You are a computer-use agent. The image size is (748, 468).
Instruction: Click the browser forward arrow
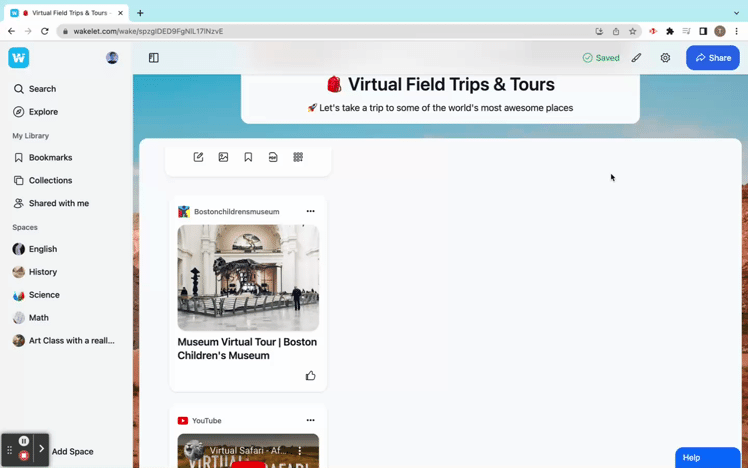pyautogui.click(x=28, y=31)
